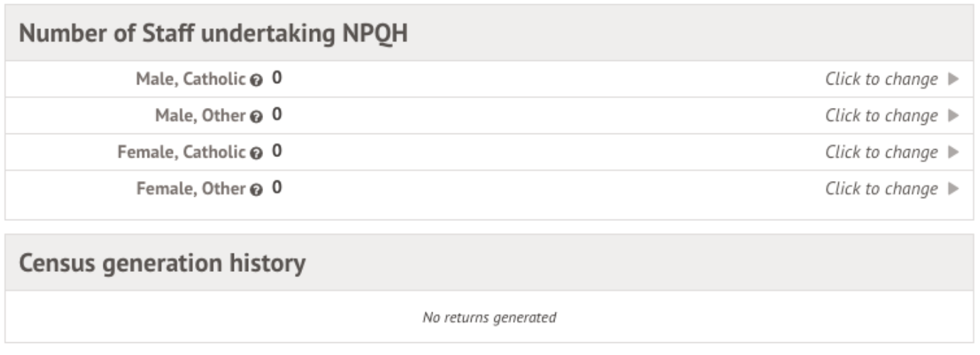This screenshot has height=355, width=980.
Task: Click the help icon beside Male, Other
Action: pos(257,116)
